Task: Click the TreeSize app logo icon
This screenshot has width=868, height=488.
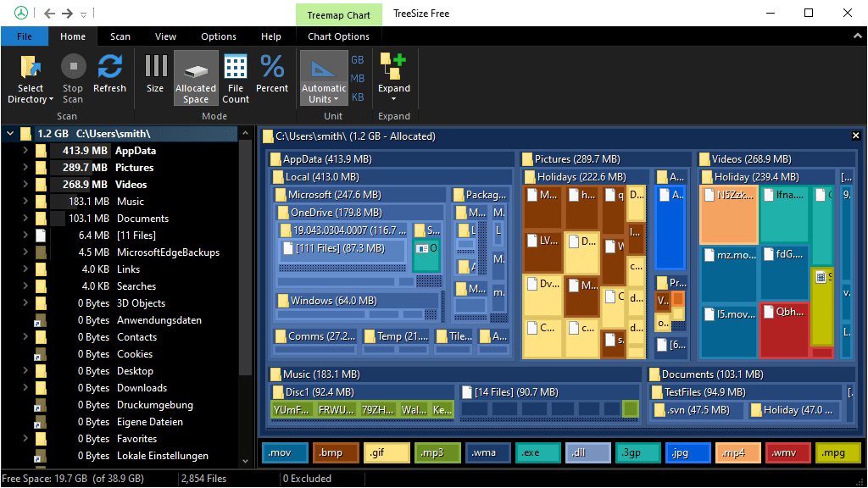Action: (21, 14)
